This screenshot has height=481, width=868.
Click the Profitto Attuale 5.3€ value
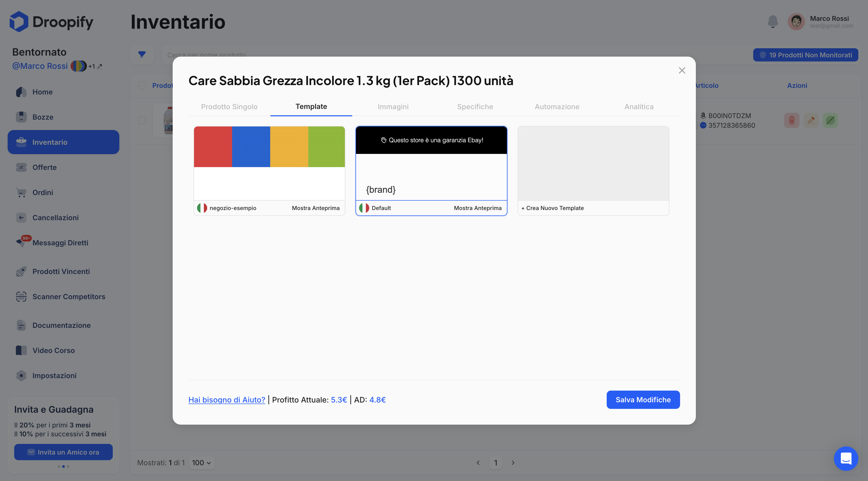(339, 400)
